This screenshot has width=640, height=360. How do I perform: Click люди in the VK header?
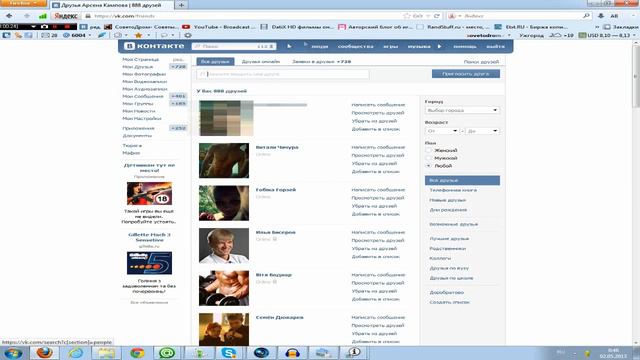[x=320, y=47]
